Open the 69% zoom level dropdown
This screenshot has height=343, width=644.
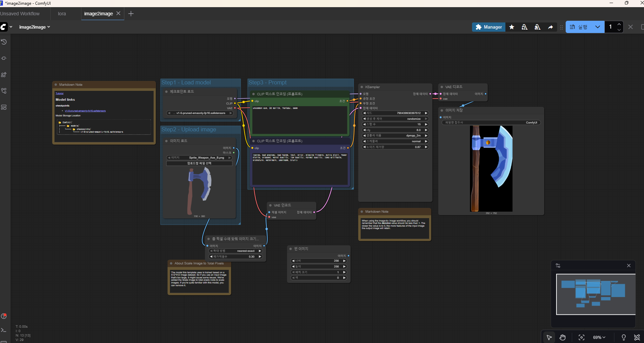599,337
